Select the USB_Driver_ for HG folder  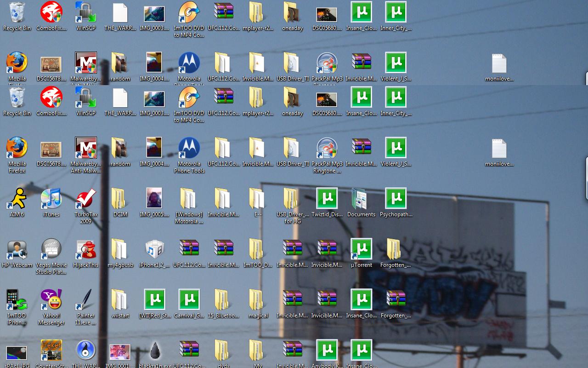(x=292, y=198)
